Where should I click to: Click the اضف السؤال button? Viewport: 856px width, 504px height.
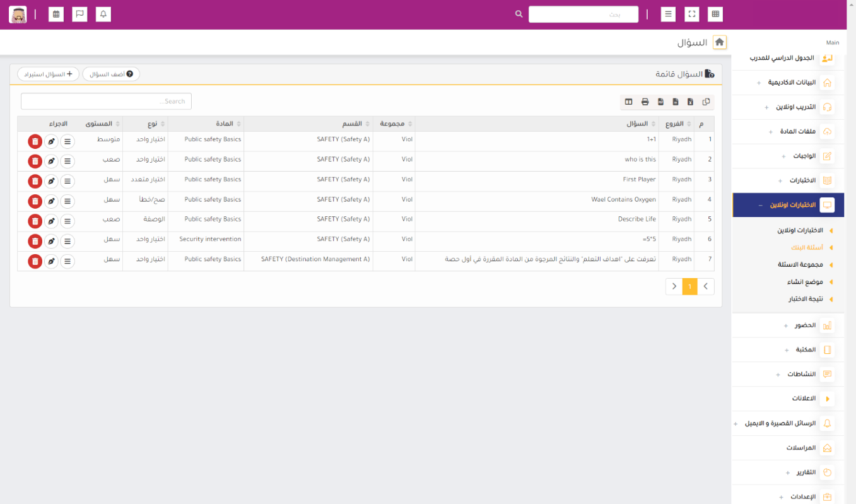click(x=111, y=74)
